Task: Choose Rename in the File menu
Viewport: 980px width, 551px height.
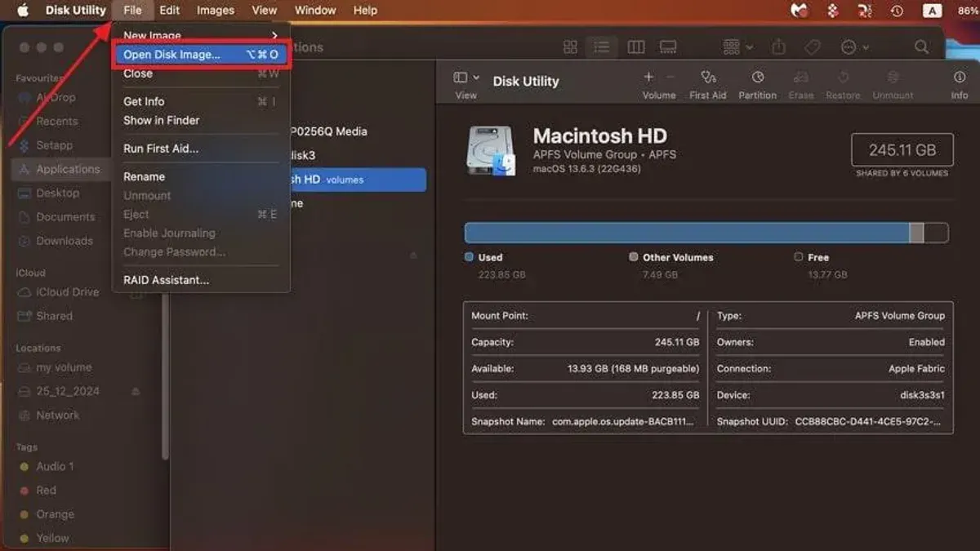Action: point(201,176)
